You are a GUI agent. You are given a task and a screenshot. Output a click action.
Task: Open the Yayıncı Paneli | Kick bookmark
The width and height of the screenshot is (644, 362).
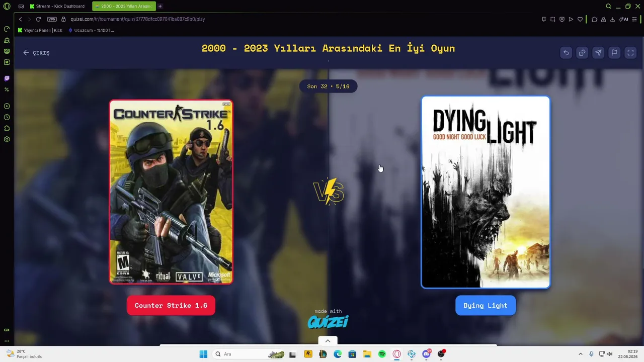coord(40,30)
